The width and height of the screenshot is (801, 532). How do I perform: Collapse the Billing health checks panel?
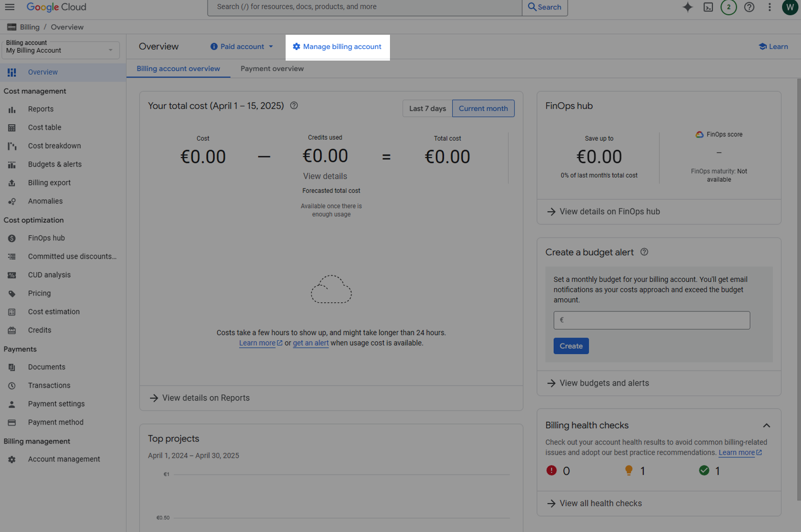point(766,426)
